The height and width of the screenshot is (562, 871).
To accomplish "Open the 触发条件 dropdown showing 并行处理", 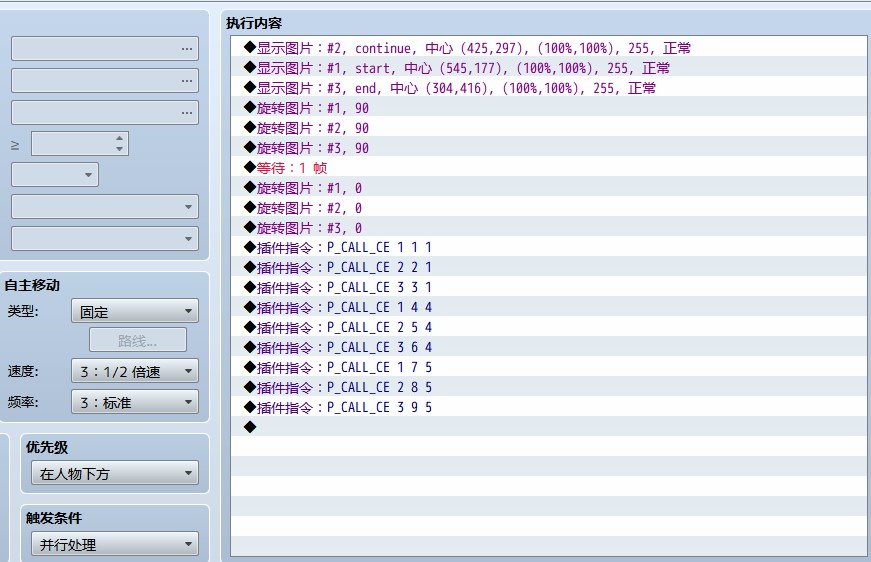I will point(114,544).
